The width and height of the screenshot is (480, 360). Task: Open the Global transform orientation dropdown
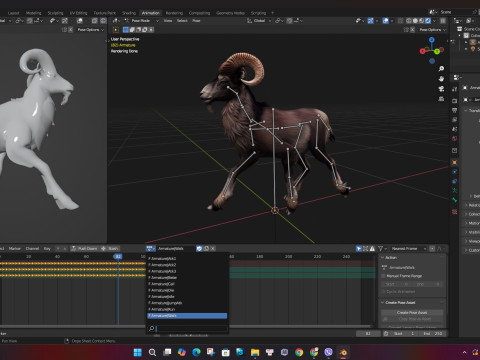coord(259,21)
